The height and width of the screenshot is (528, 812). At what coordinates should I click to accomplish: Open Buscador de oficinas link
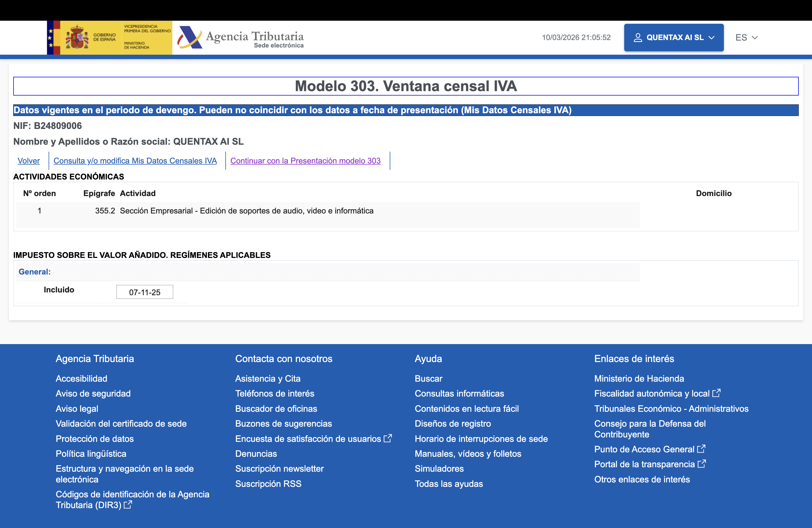tap(276, 408)
